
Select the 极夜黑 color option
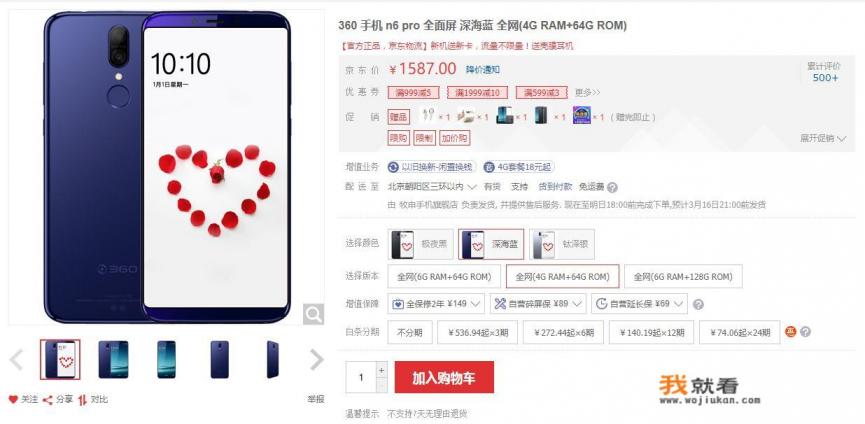420,244
